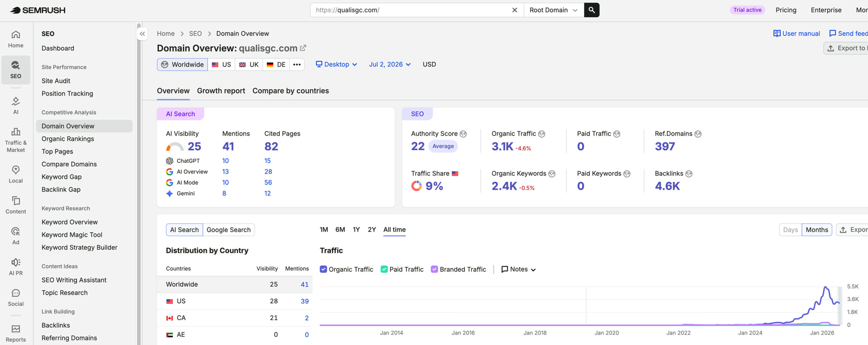Open the Overview tab
This screenshot has width=868, height=345.
click(x=173, y=91)
